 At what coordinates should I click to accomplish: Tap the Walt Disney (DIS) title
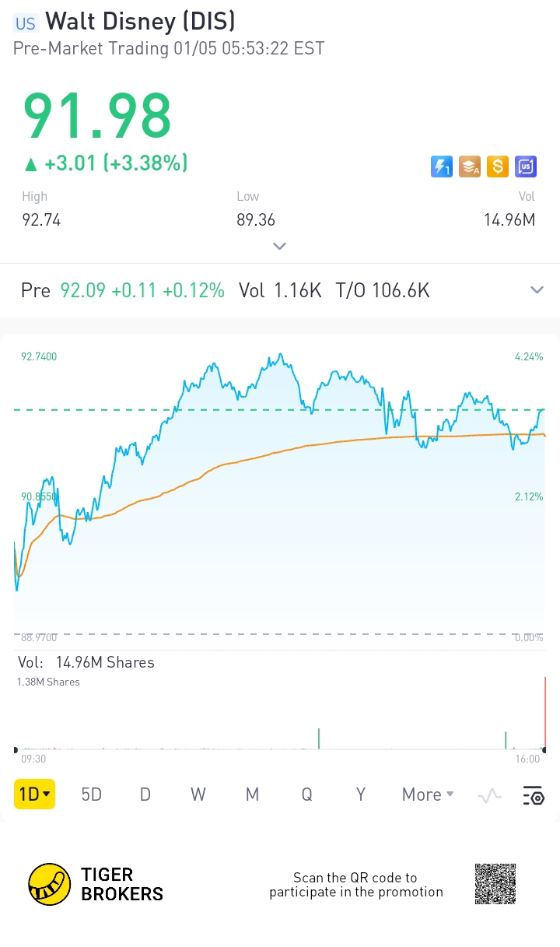[140, 22]
